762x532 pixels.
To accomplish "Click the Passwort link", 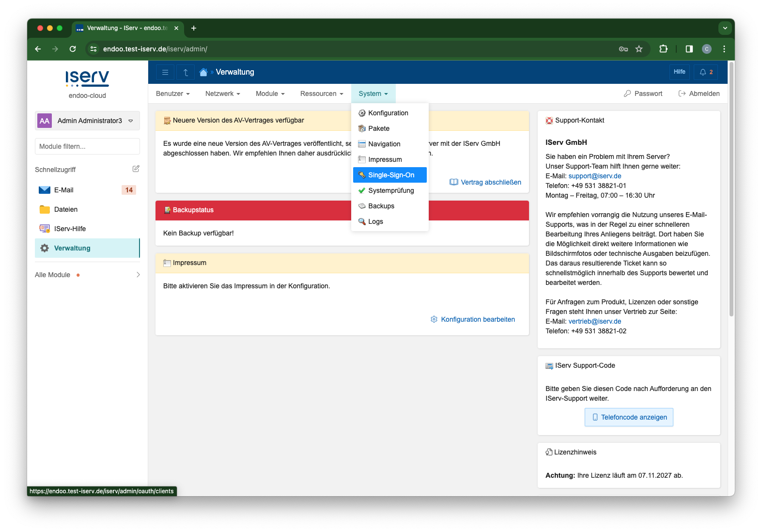I will (x=643, y=94).
